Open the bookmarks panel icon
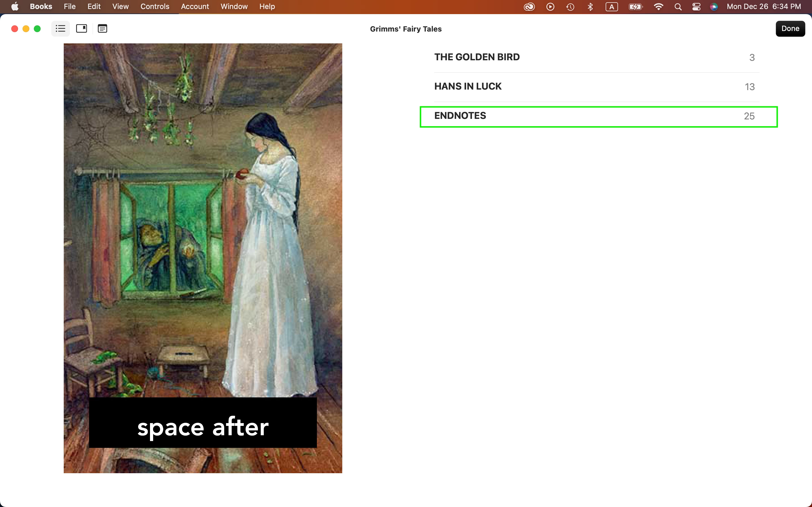Viewport: 812px width, 507px height. click(x=81, y=28)
